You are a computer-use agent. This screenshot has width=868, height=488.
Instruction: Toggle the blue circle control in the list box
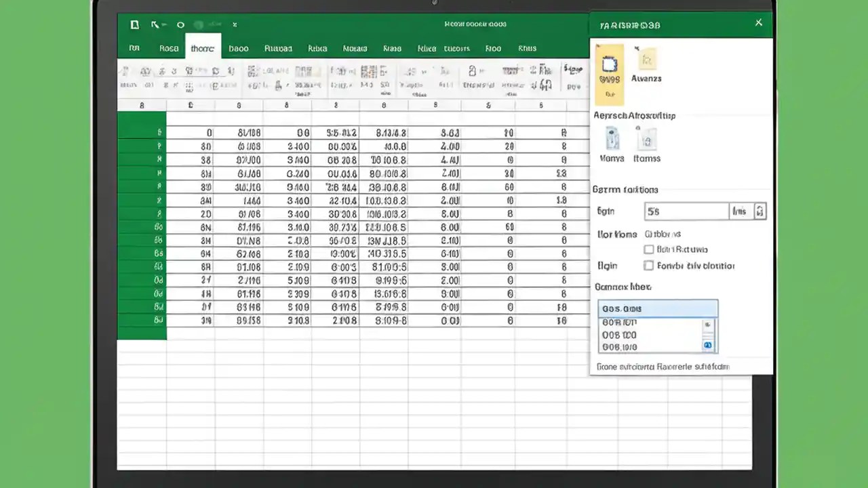707,345
